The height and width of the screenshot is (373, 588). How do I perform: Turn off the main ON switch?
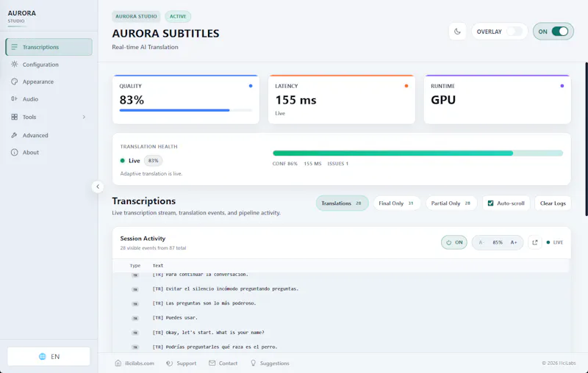pos(559,32)
